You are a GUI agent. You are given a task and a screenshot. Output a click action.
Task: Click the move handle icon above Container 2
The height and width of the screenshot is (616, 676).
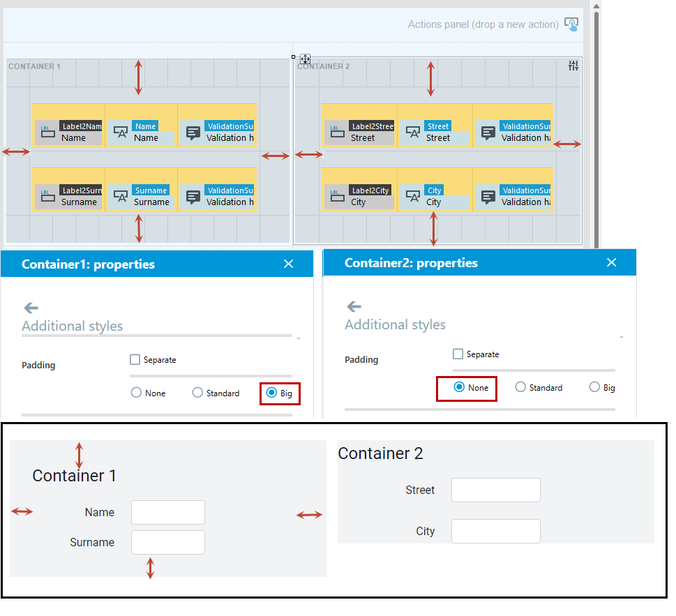(306, 59)
